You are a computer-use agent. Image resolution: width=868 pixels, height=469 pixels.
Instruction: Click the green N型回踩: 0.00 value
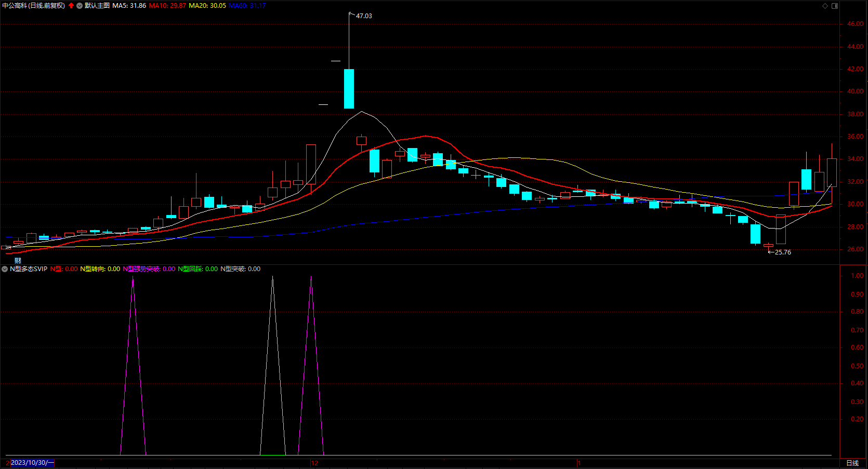[198, 269]
